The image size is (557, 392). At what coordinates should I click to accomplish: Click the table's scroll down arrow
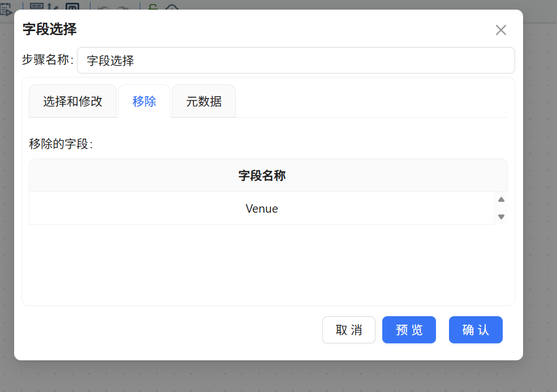[501, 217]
